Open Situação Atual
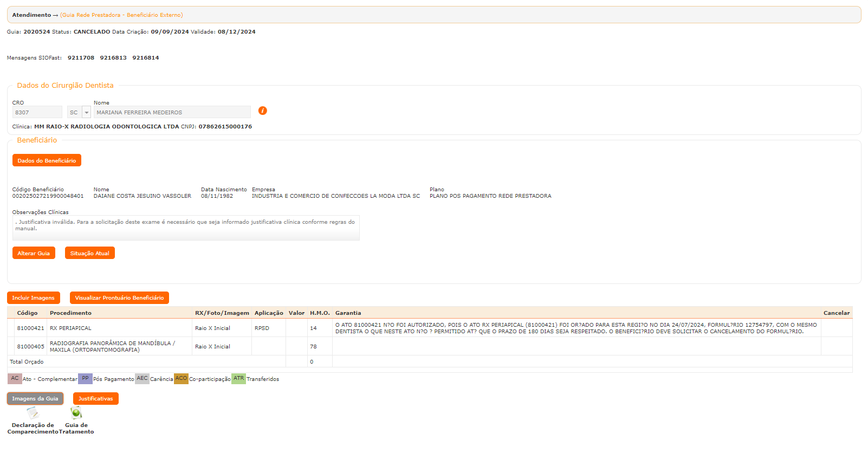Image resolution: width=868 pixels, height=453 pixels. 90,253
